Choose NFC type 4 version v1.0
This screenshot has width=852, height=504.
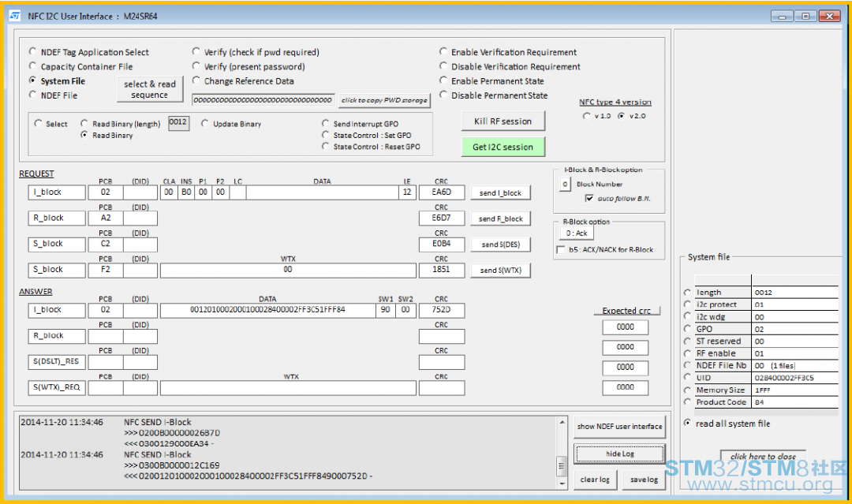pos(586,116)
